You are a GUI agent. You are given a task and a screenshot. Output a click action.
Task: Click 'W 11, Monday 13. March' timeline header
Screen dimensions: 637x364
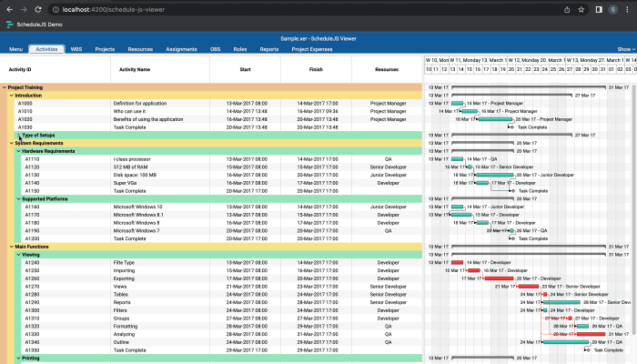478,60
